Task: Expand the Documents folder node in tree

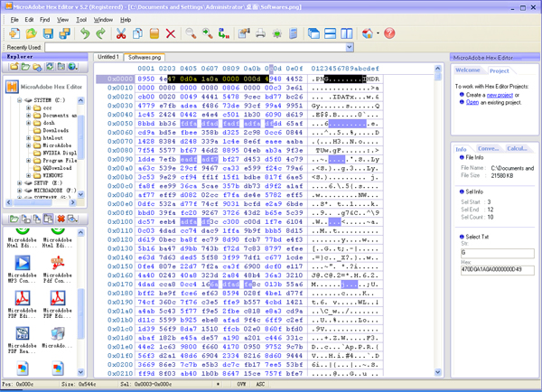Action: (29, 116)
